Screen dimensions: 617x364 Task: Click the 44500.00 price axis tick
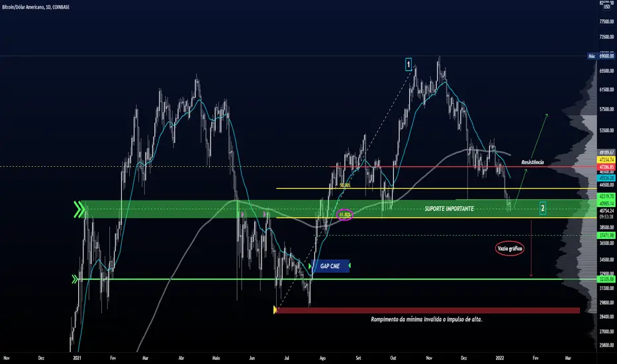pos(606,185)
